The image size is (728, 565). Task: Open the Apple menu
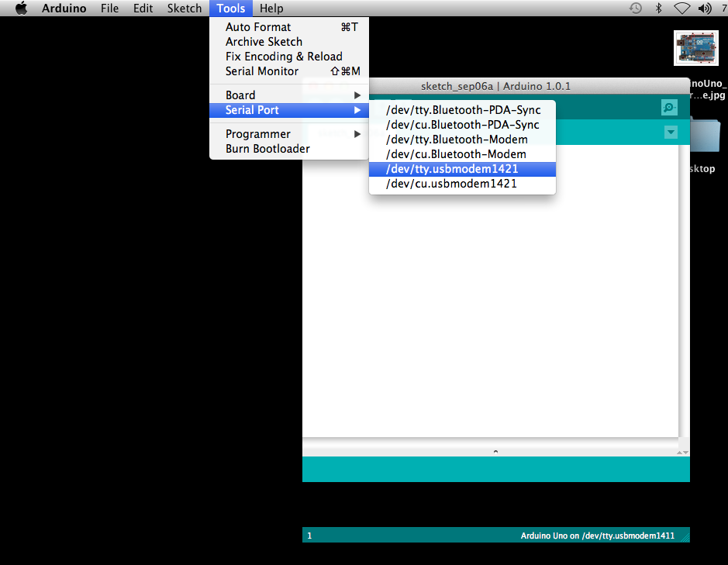pyautogui.click(x=21, y=9)
